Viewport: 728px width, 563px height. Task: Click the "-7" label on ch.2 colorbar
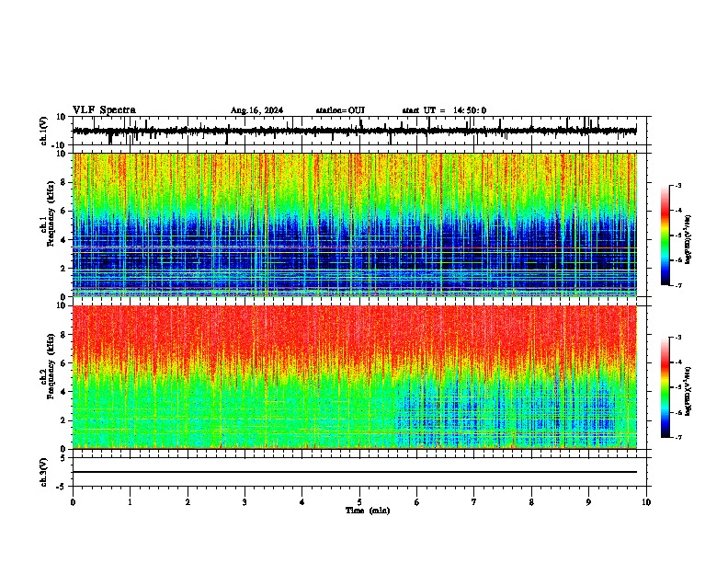[x=678, y=437]
